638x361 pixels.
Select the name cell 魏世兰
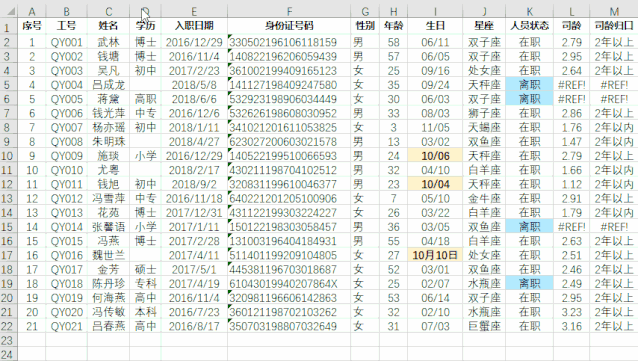[108, 255]
